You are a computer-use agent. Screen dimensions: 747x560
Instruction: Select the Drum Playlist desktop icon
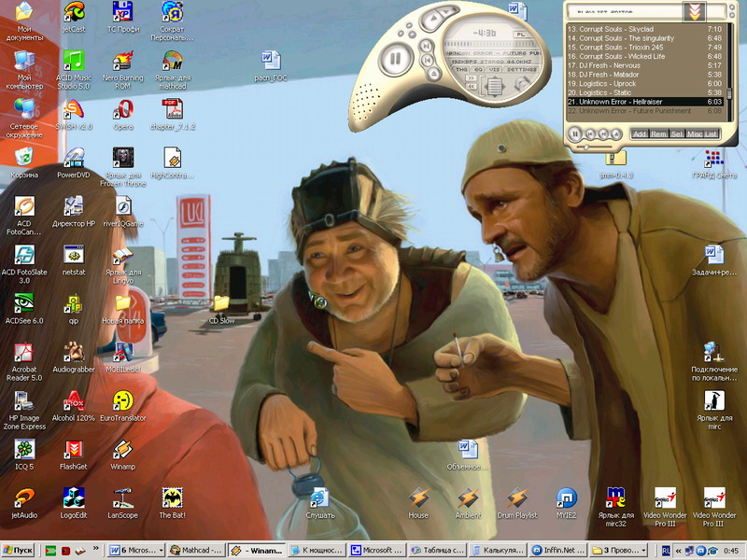pos(517,503)
